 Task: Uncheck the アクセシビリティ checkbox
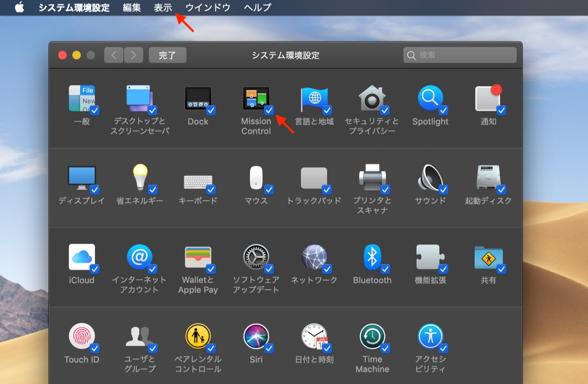(x=443, y=348)
